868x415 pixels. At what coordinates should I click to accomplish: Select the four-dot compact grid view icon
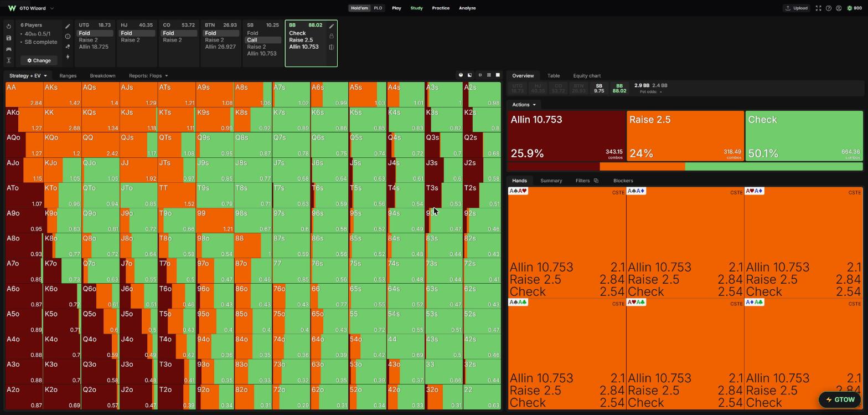[480, 75]
